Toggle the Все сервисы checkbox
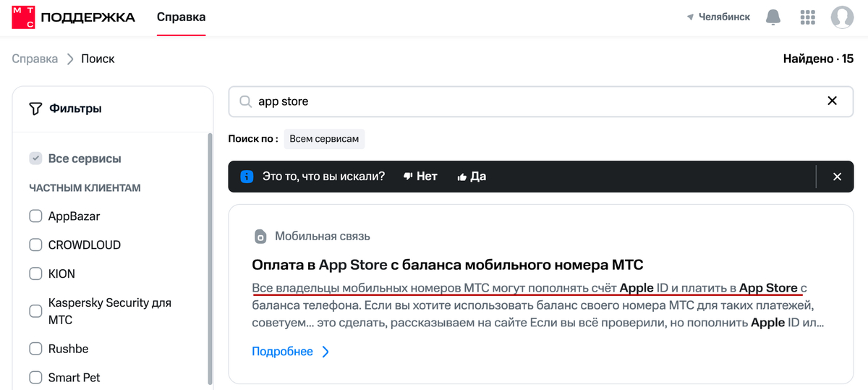 [x=35, y=158]
